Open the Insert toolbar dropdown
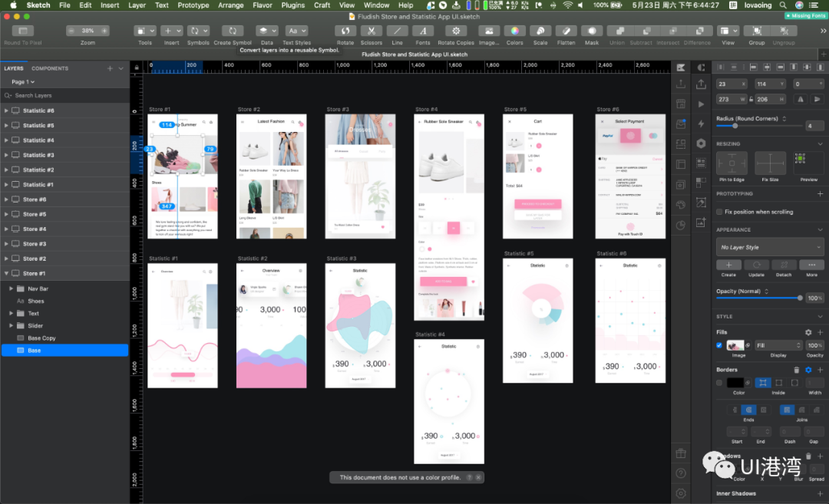This screenshot has width=829, height=504. pos(171,31)
